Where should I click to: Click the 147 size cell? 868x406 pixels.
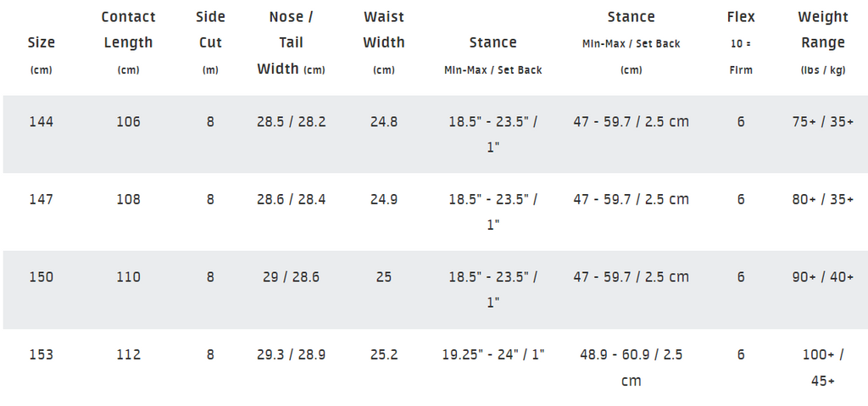click(42, 199)
